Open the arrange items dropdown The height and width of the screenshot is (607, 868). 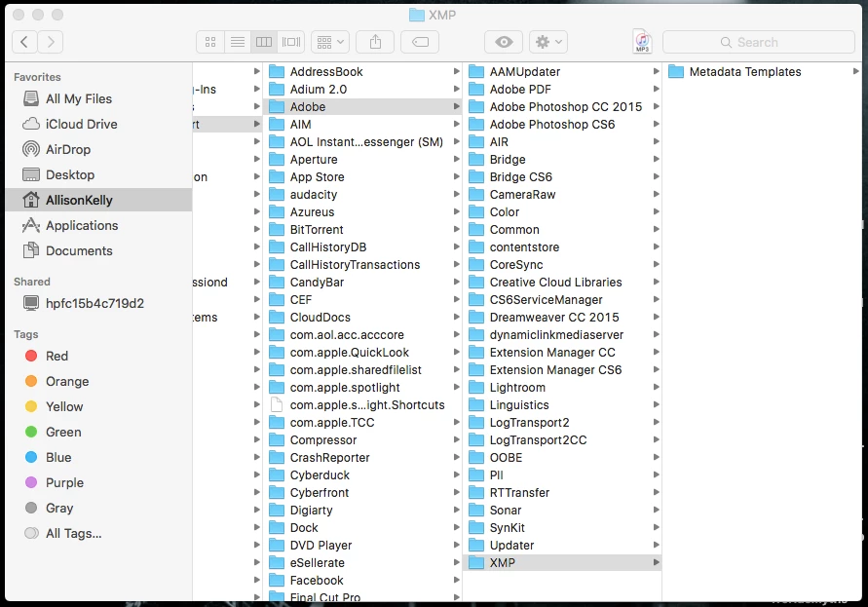click(330, 42)
